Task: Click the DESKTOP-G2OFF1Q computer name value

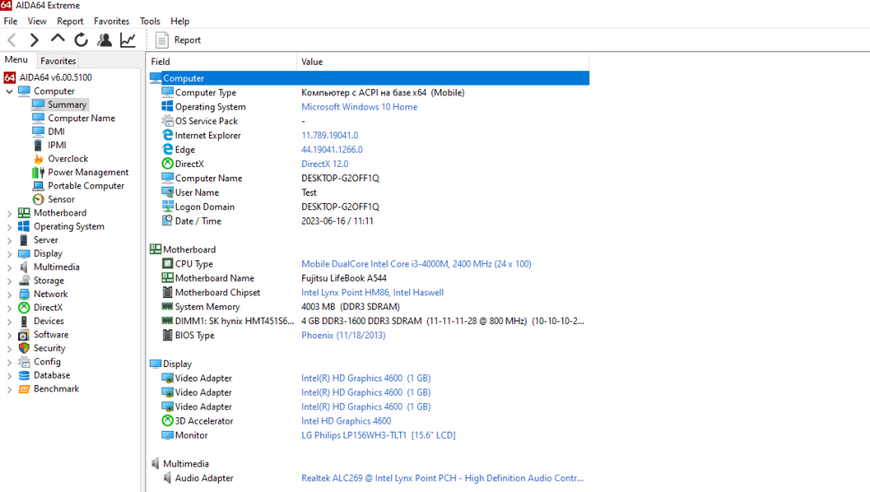Action: pos(340,178)
